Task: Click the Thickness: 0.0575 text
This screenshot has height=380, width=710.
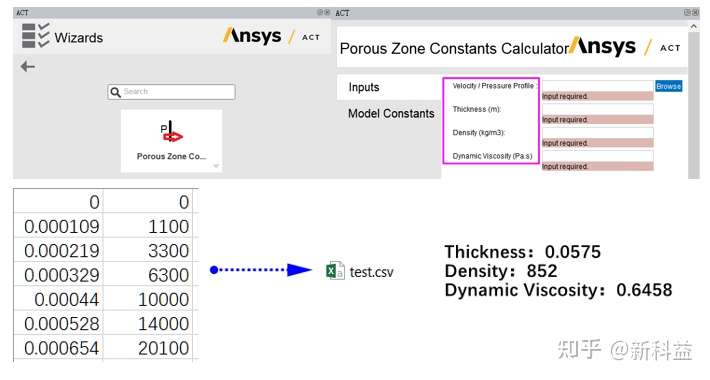Action: pos(523,252)
